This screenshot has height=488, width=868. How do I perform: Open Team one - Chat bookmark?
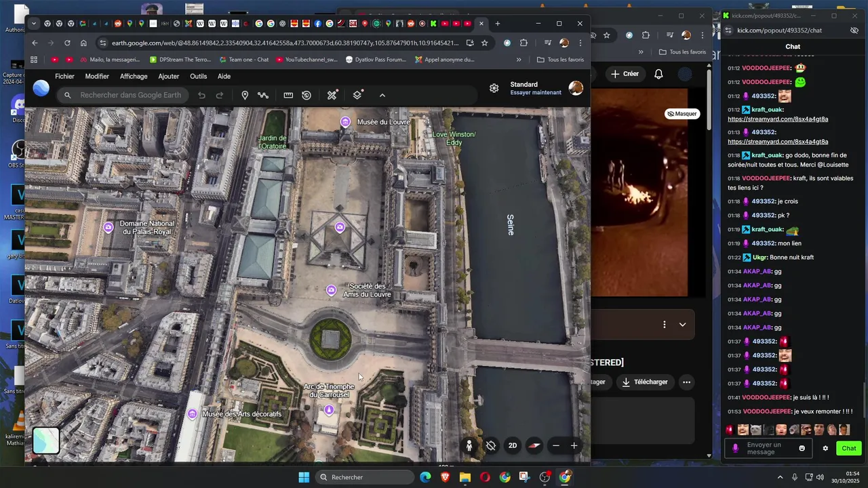point(243,60)
